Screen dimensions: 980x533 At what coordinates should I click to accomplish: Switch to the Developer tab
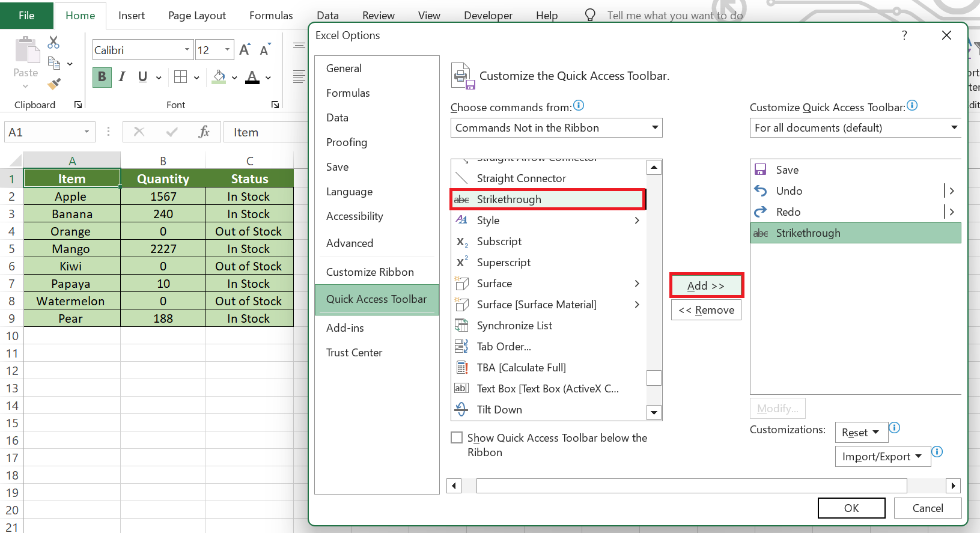488,16
